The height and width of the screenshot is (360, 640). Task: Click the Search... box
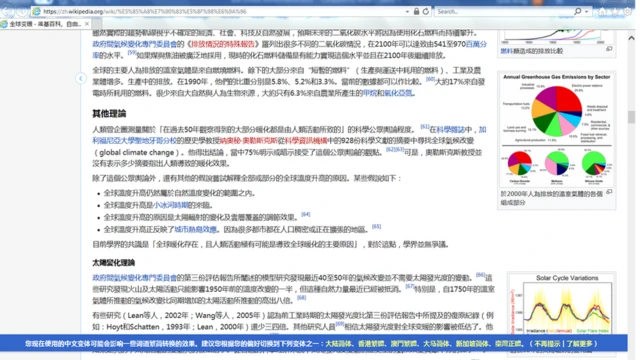(503, 11)
